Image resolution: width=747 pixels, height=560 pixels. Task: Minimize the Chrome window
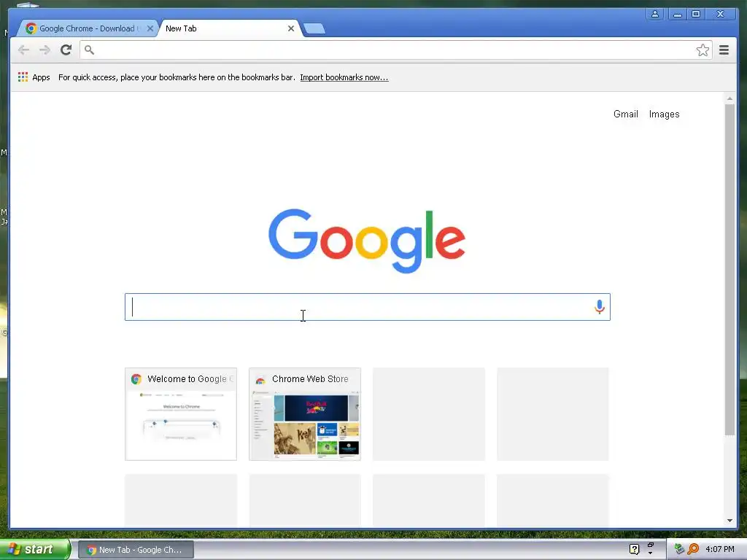(676, 15)
